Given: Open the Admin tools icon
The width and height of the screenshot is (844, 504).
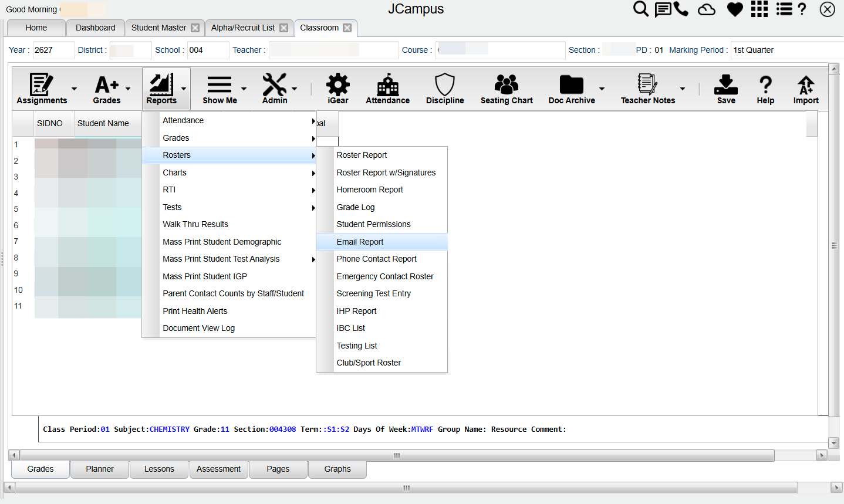Looking at the screenshot, I should point(274,84).
